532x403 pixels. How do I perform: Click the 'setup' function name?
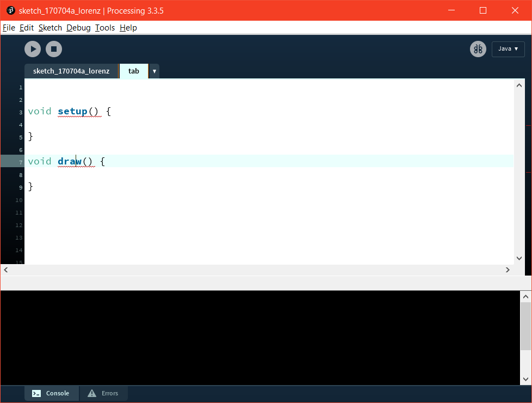coord(72,111)
